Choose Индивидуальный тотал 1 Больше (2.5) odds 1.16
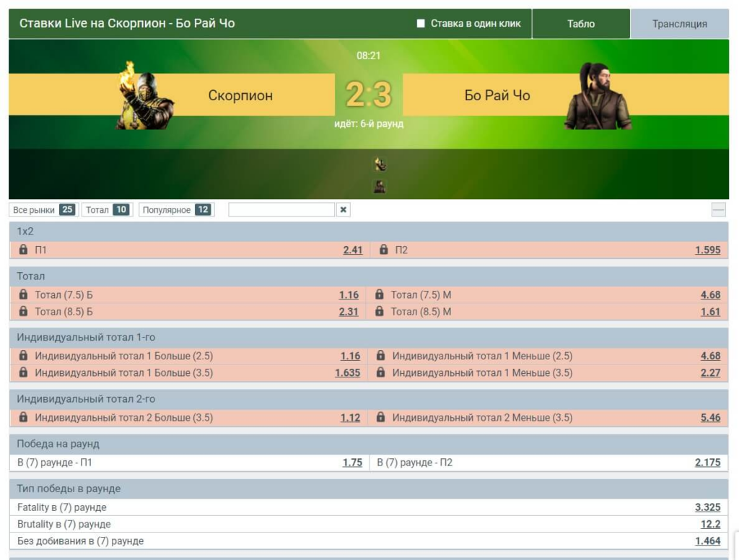This screenshot has height=560, width=739. (350, 356)
